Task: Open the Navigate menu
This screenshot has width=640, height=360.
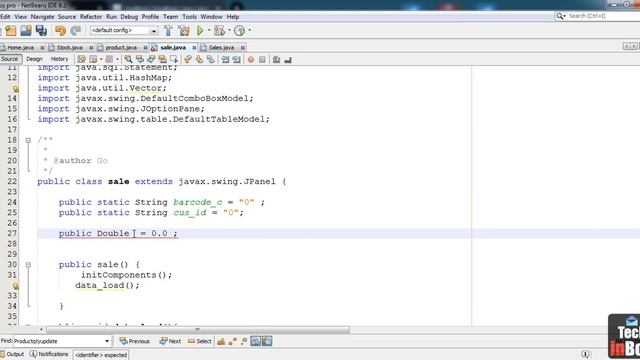Action: coord(42,17)
